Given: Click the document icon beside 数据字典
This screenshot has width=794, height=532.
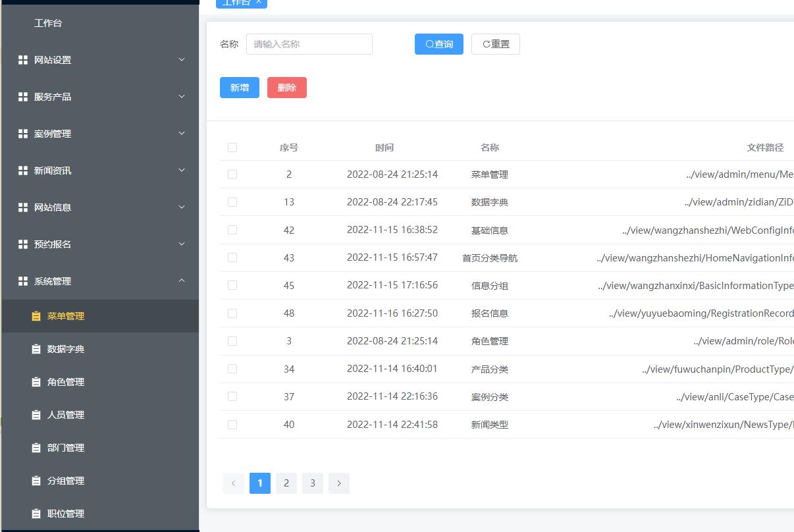Looking at the screenshot, I should 36,349.
